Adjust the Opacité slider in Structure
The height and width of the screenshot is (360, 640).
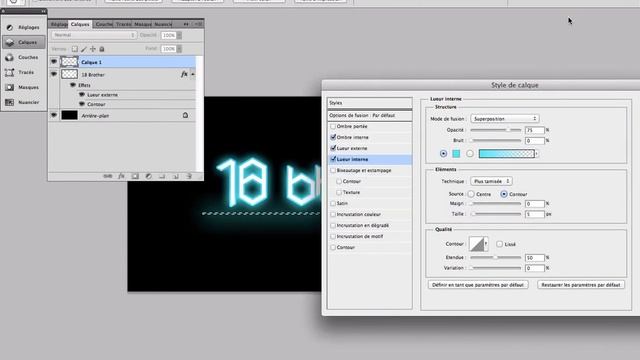[x=508, y=130]
